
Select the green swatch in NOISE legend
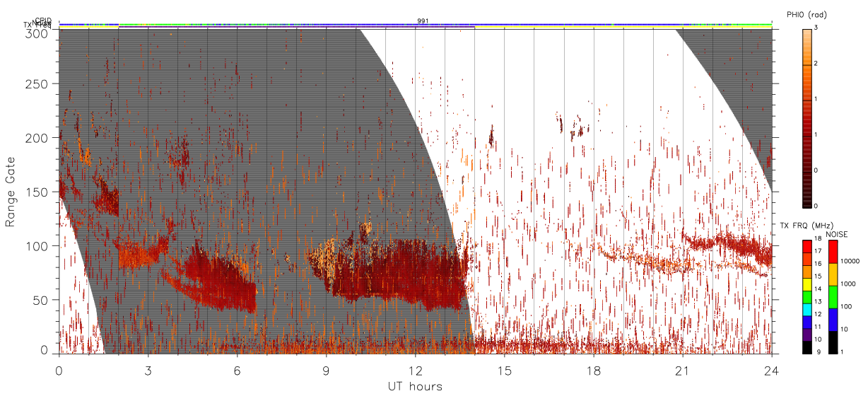[833, 297]
